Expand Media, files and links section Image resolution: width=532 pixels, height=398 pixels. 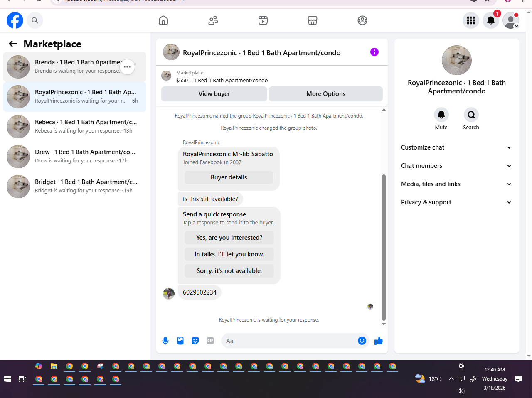coord(456,184)
